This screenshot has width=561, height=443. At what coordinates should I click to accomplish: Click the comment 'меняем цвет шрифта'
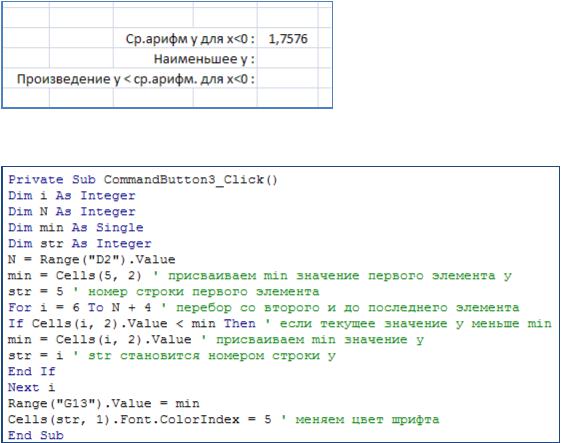tap(367, 419)
